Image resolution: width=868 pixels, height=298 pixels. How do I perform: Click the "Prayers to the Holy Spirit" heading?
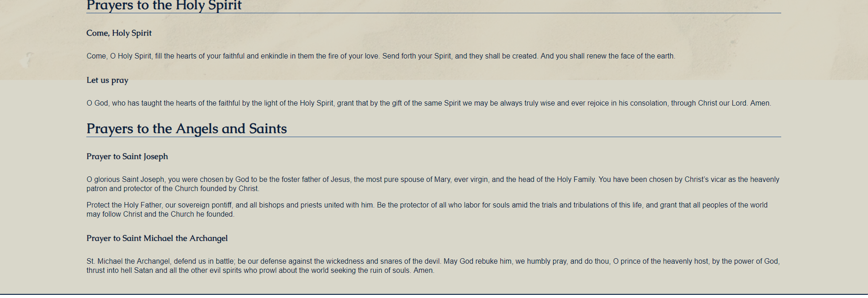point(164,5)
